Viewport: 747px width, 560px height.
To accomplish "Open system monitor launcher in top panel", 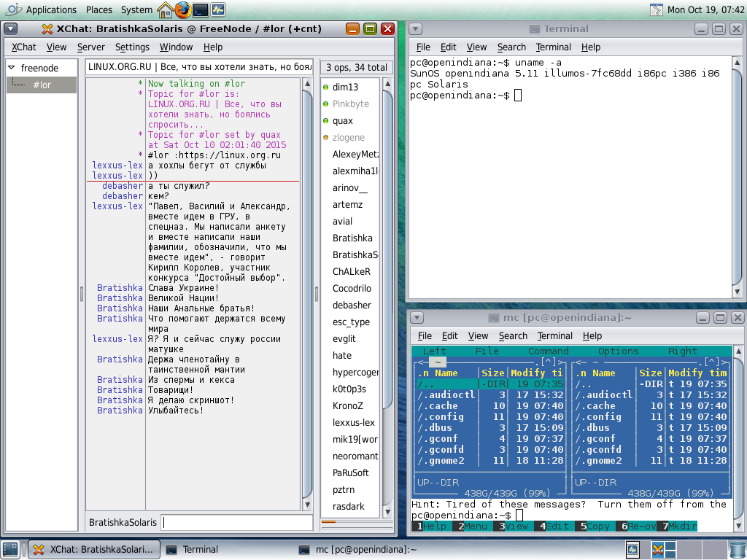I will coord(218,9).
